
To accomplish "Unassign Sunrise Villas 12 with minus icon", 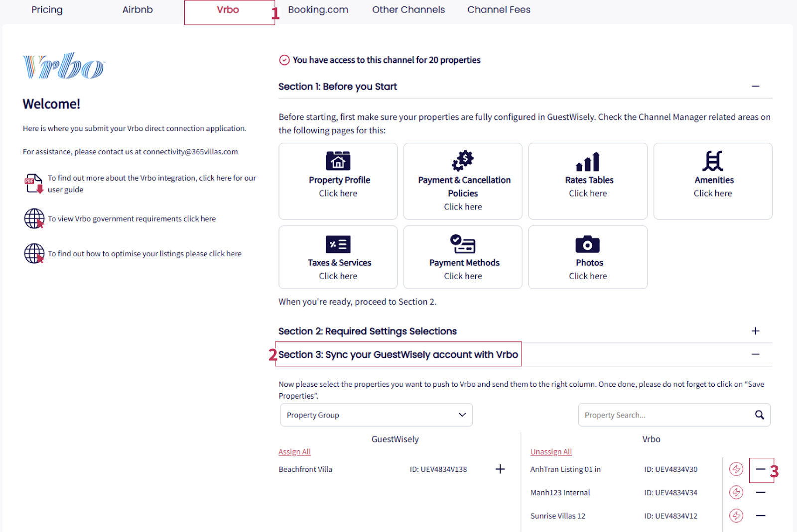I will [x=761, y=516].
